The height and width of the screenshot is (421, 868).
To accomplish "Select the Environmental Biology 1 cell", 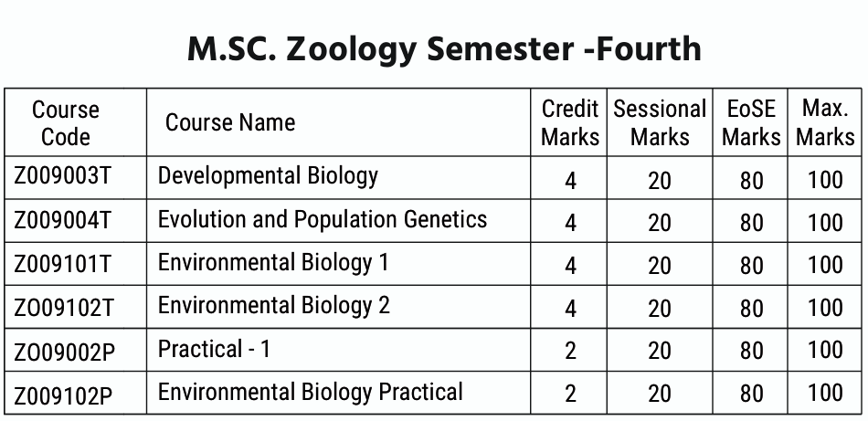I will 273,263.
